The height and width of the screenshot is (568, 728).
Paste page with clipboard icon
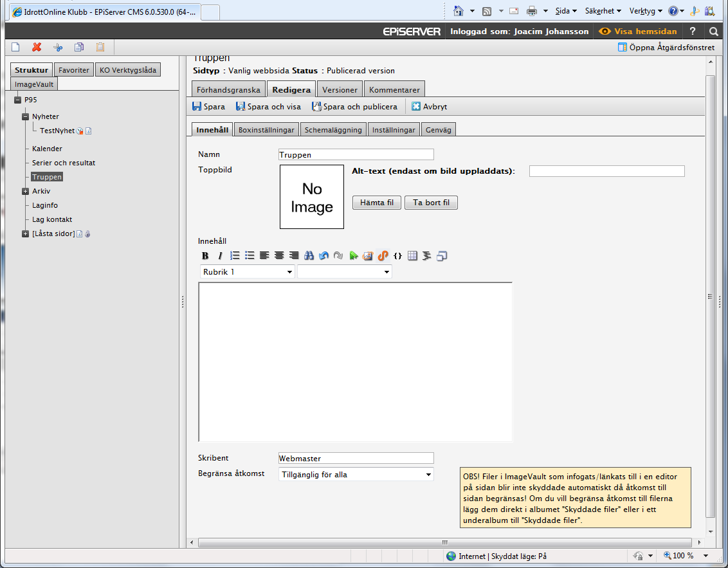[100, 47]
